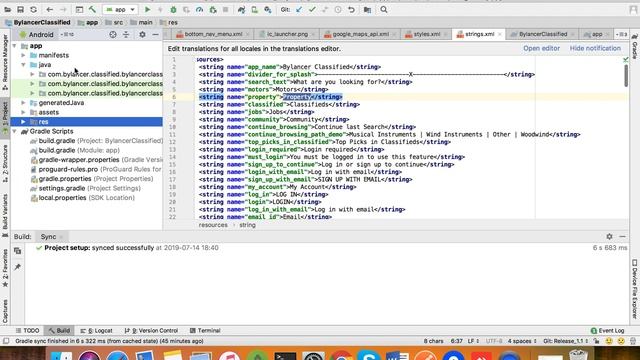Click Attach Debugger to Android Process icon

(x=213, y=9)
